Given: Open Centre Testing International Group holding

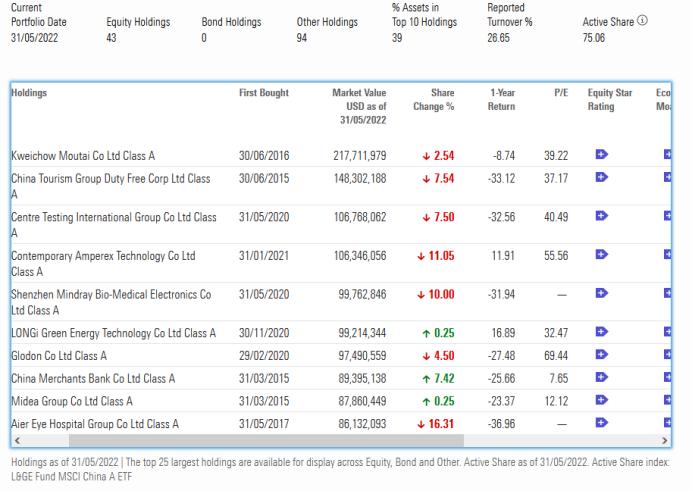Looking at the screenshot, I should 114,225.
